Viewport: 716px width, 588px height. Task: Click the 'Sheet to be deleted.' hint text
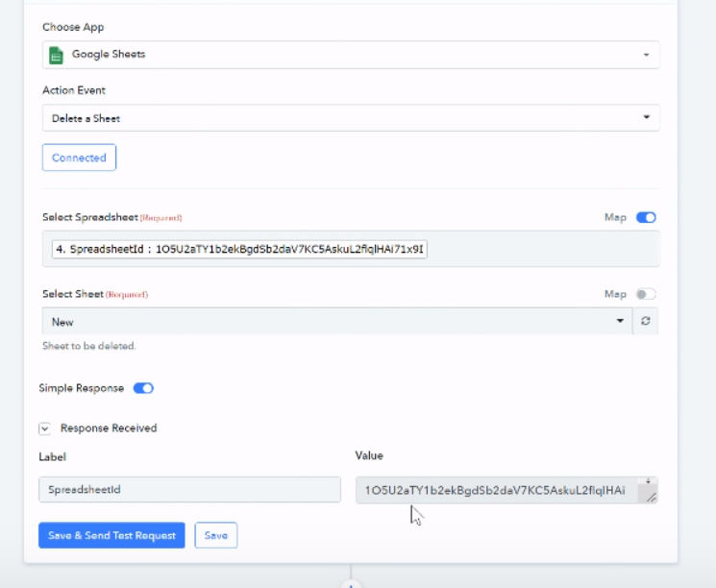(89, 346)
